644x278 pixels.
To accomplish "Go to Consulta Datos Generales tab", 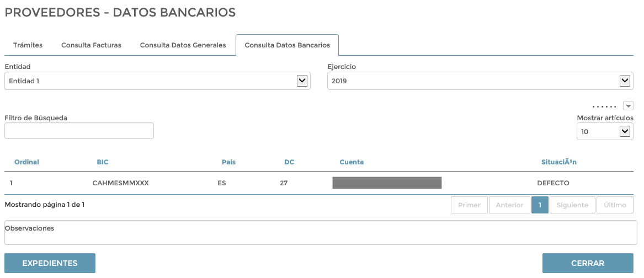I will (x=183, y=45).
